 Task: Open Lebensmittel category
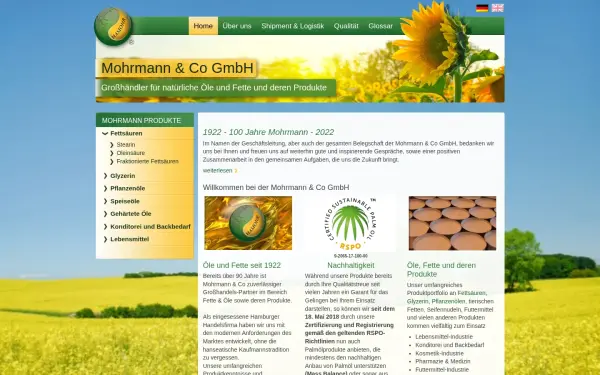tap(130, 240)
